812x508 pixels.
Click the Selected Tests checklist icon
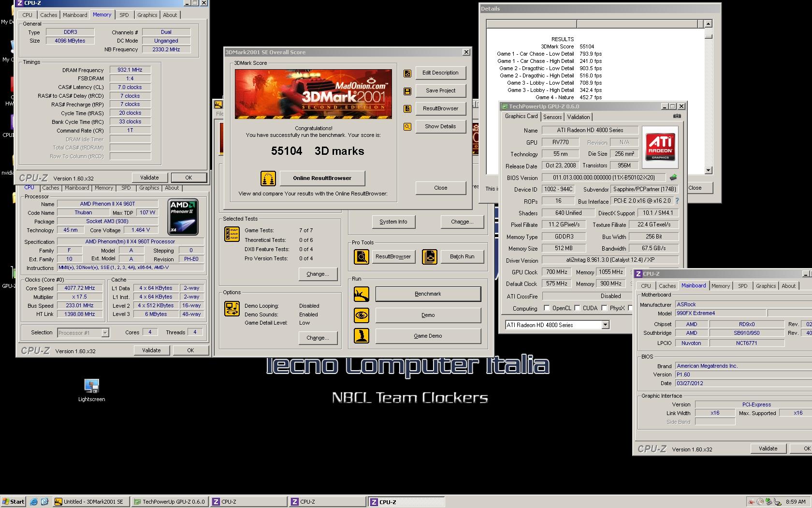coord(232,234)
